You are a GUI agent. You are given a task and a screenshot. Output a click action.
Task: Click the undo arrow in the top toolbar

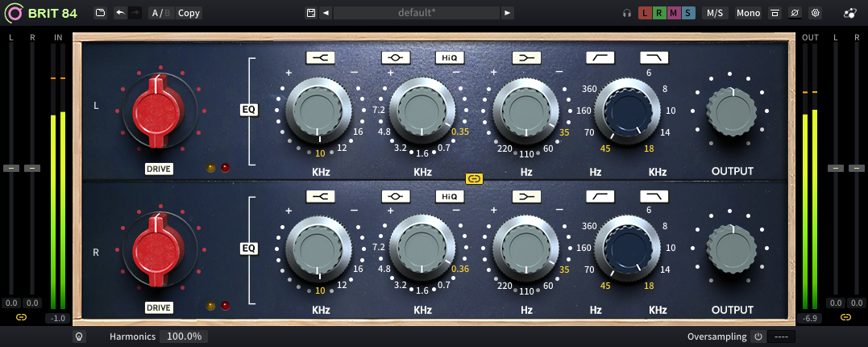[120, 13]
